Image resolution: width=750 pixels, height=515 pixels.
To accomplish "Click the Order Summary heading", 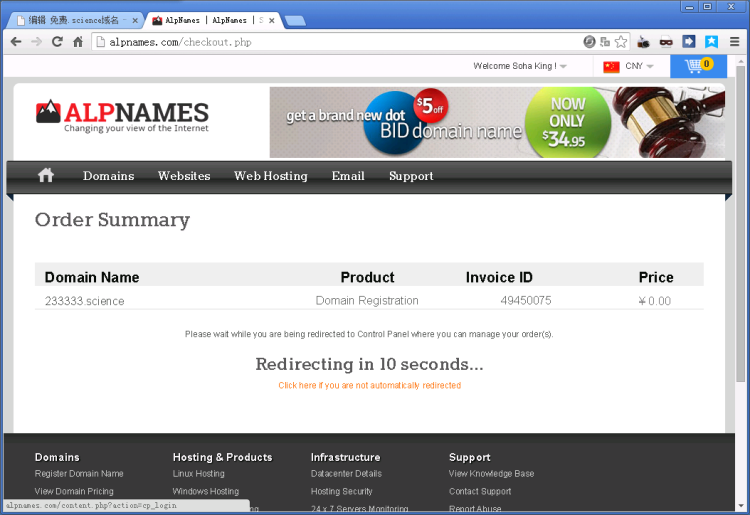I will click(x=112, y=220).
